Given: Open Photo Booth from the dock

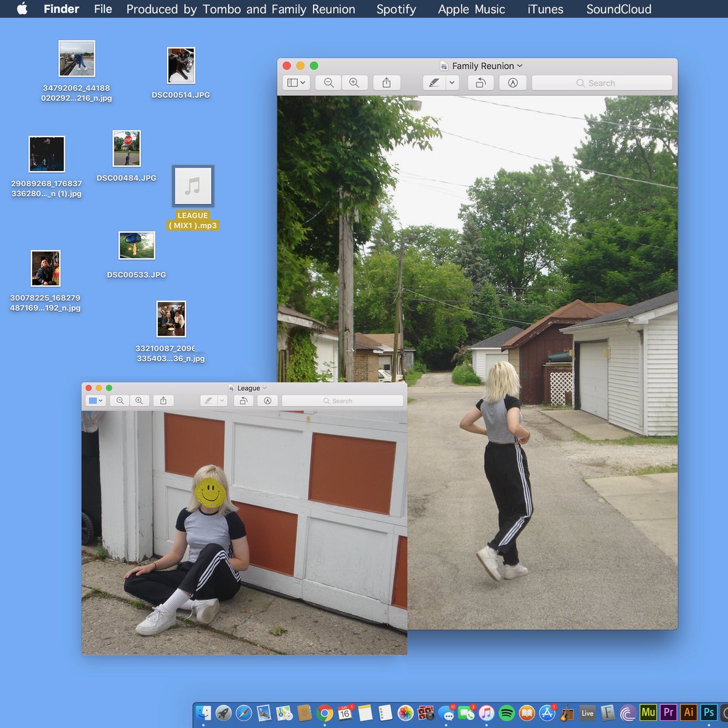Looking at the screenshot, I should pos(426,713).
